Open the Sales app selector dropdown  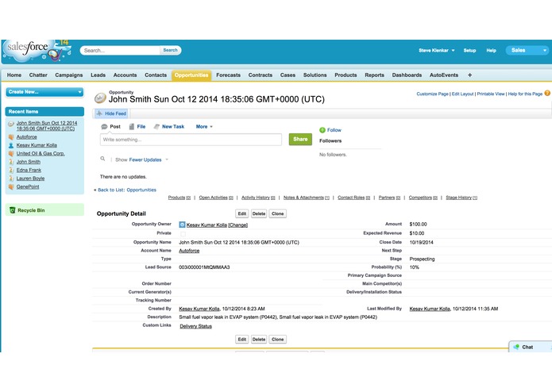(527, 51)
